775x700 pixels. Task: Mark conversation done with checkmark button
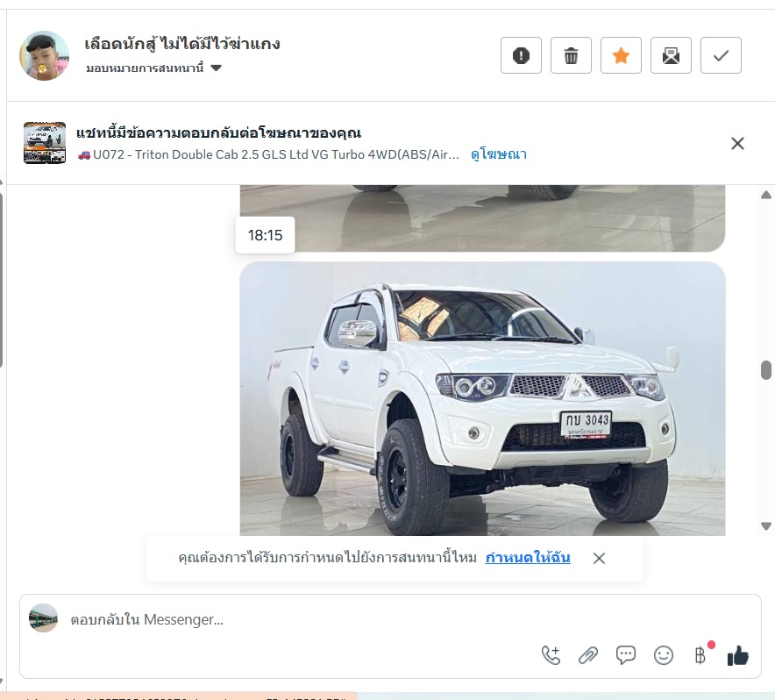click(721, 55)
